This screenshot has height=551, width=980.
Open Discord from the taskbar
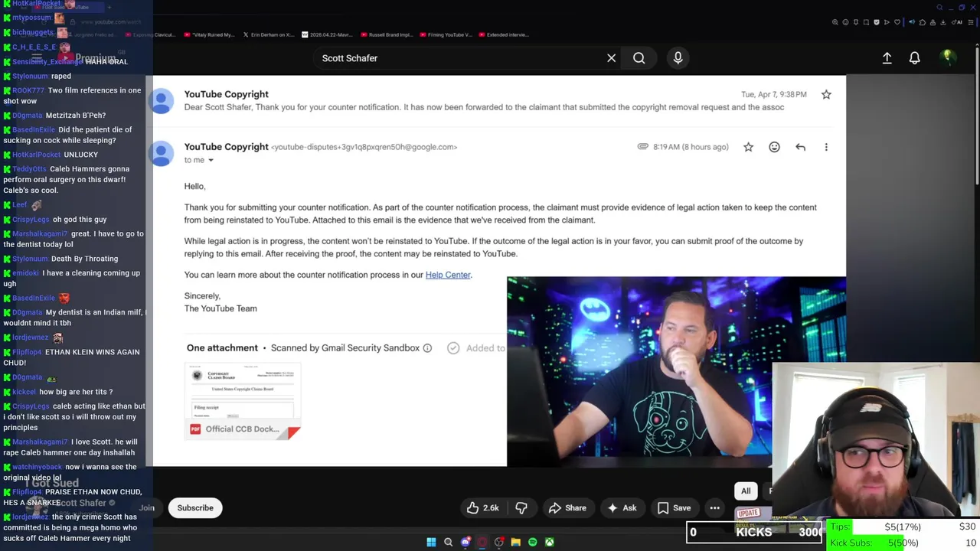click(x=465, y=543)
